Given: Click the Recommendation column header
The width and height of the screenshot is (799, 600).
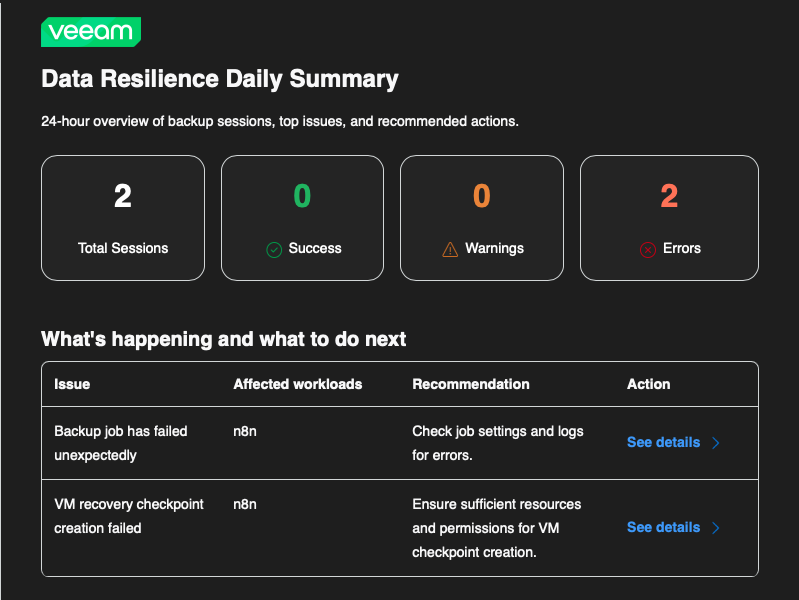Looking at the screenshot, I should (470, 384).
